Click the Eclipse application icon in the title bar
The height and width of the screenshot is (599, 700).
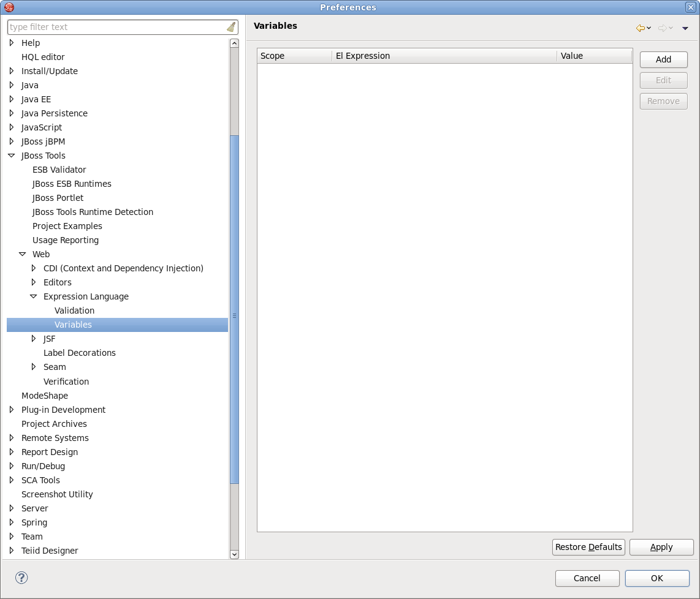pos(9,7)
